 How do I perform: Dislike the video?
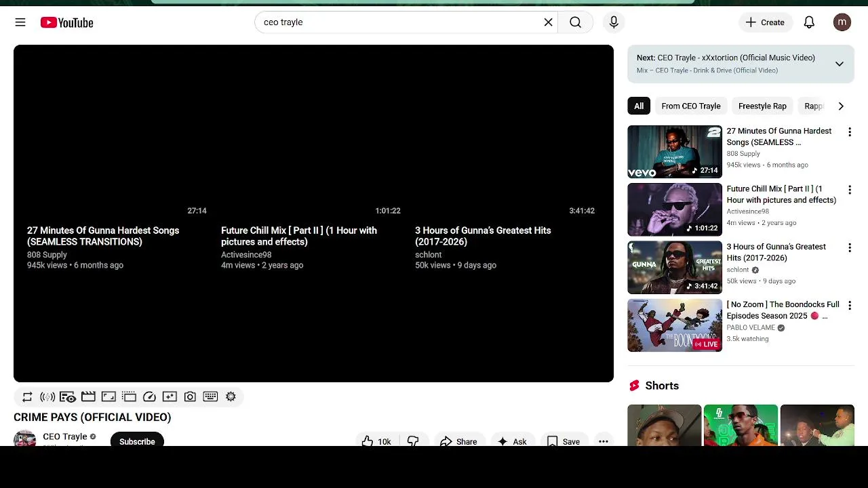click(x=413, y=441)
